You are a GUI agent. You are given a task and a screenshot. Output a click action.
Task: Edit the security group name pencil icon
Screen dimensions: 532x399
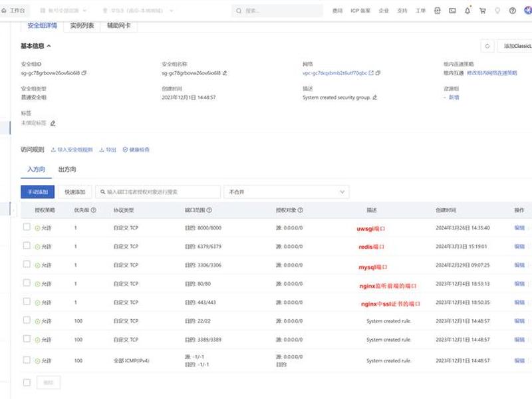click(225, 72)
